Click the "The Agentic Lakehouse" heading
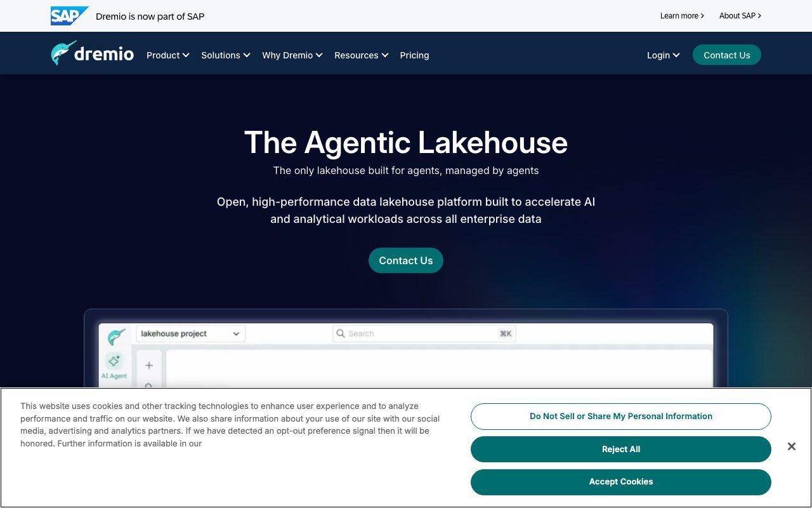Screen dimensions: 812x508 pyautogui.click(x=406, y=142)
